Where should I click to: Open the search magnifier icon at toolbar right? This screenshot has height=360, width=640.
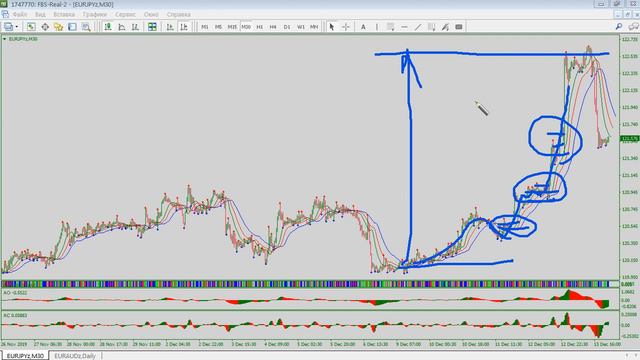pyautogui.click(x=619, y=27)
